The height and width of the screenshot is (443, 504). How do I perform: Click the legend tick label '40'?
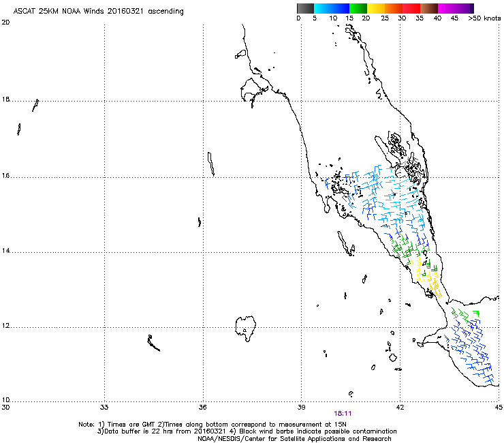(x=437, y=18)
